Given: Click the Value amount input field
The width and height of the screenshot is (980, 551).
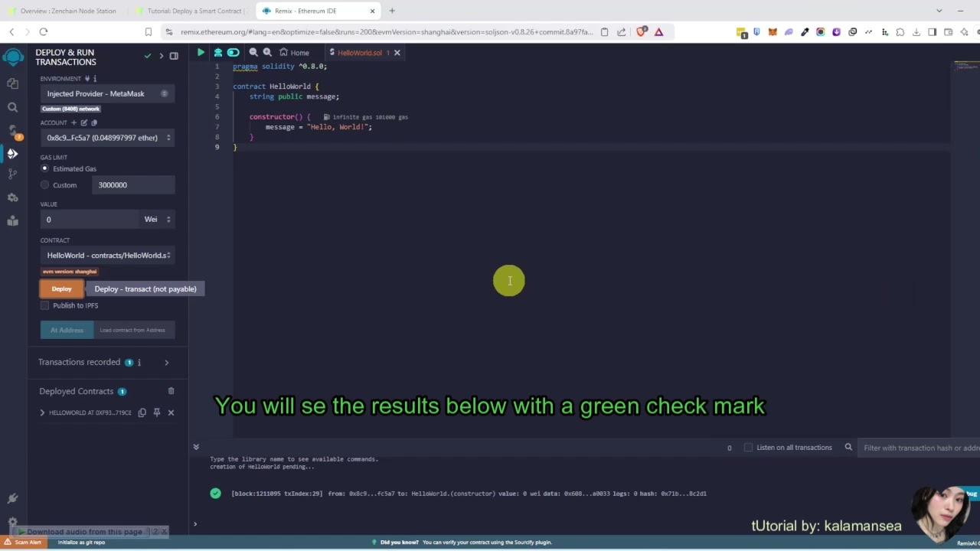Looking at the screenshot, I should (90, 220).
